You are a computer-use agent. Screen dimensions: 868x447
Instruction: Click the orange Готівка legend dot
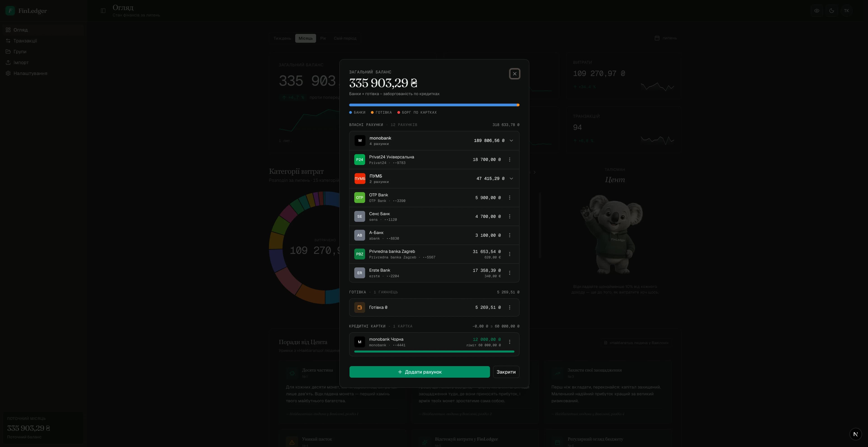372,112
